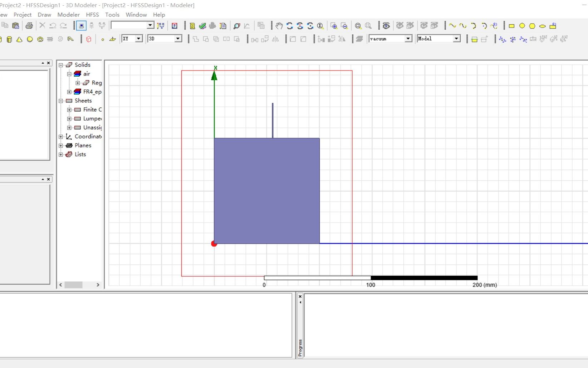Expand the FR4_ep material node
The height and width of the screenshot is (368, 588).
click(x=69, y=92)
